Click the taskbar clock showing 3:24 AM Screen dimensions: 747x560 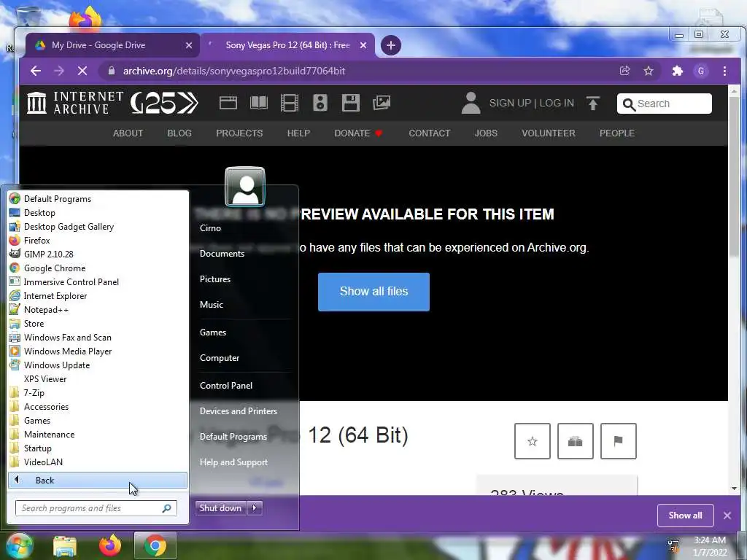click(x=709, y=546)
